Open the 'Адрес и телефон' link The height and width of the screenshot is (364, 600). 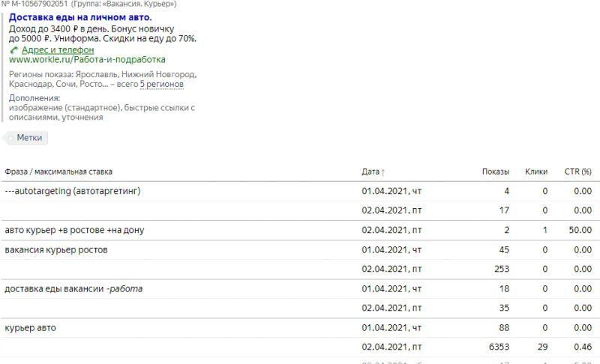tap(58, 50)
